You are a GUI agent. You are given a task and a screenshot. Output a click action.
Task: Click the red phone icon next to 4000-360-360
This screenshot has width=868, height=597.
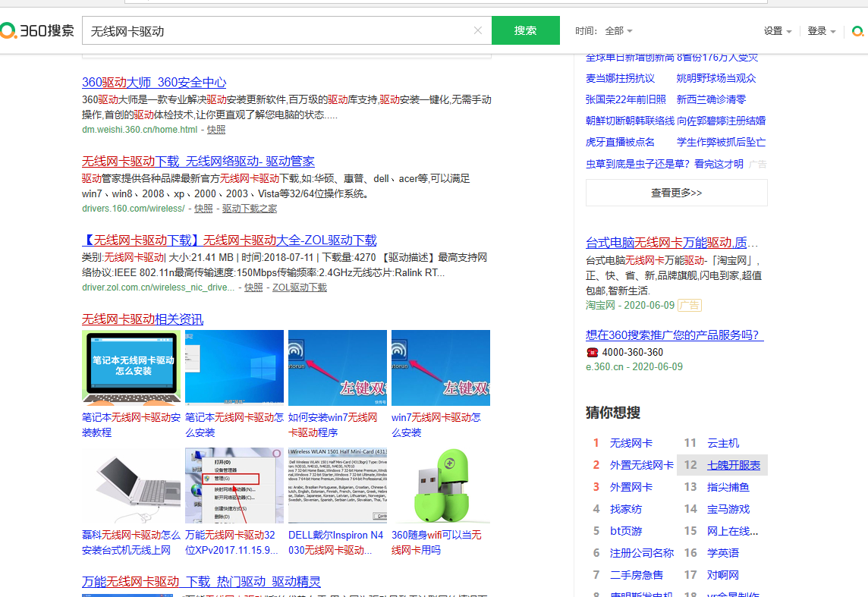[x=592, y=352]
